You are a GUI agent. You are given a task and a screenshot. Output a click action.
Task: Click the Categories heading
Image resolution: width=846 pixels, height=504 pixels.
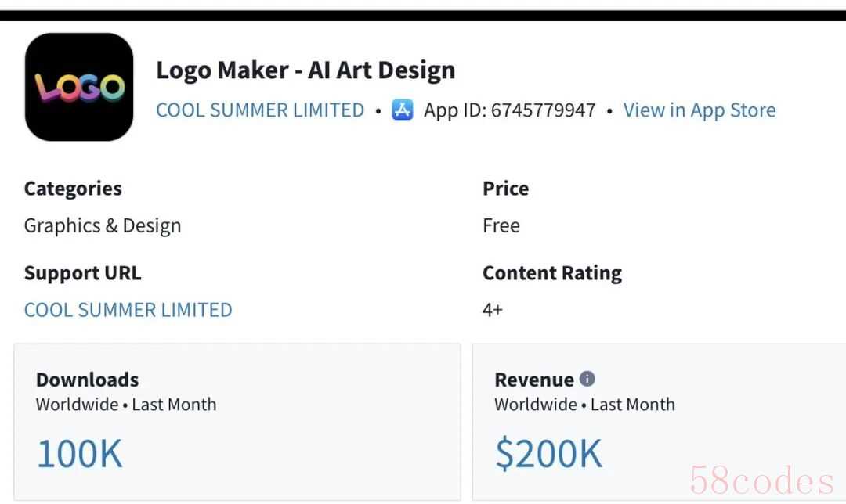click(x=73, y=189)
